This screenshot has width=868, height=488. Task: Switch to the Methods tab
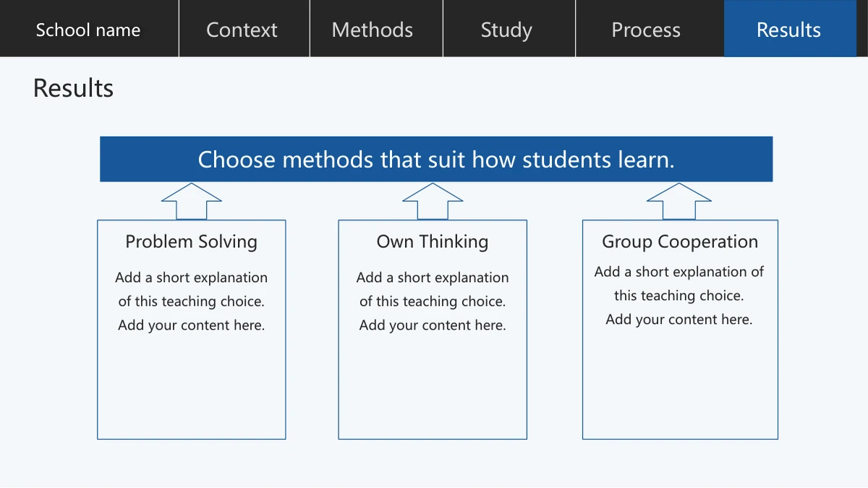tap(376, 29)
